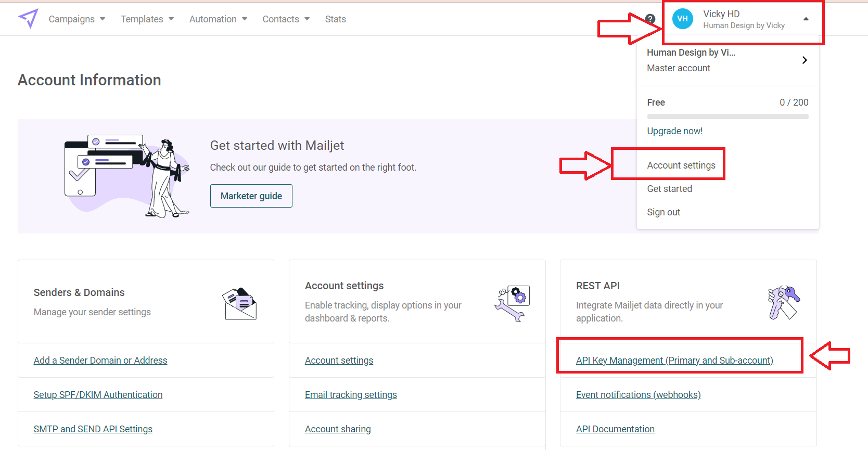Open SMTP and SEND API Settings link
This screenshot has width=868, height=450.
[93, 429]
